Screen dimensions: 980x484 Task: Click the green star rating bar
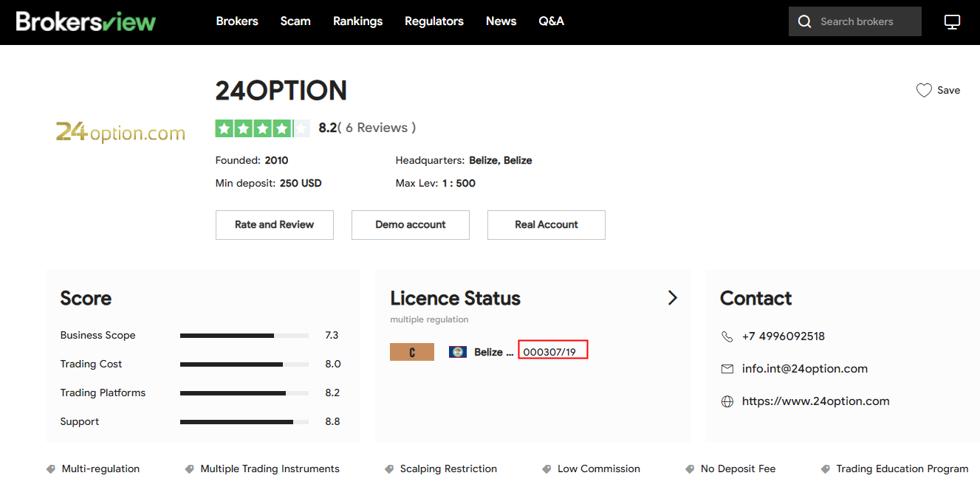pyautogui.click(x=262, y=128)
